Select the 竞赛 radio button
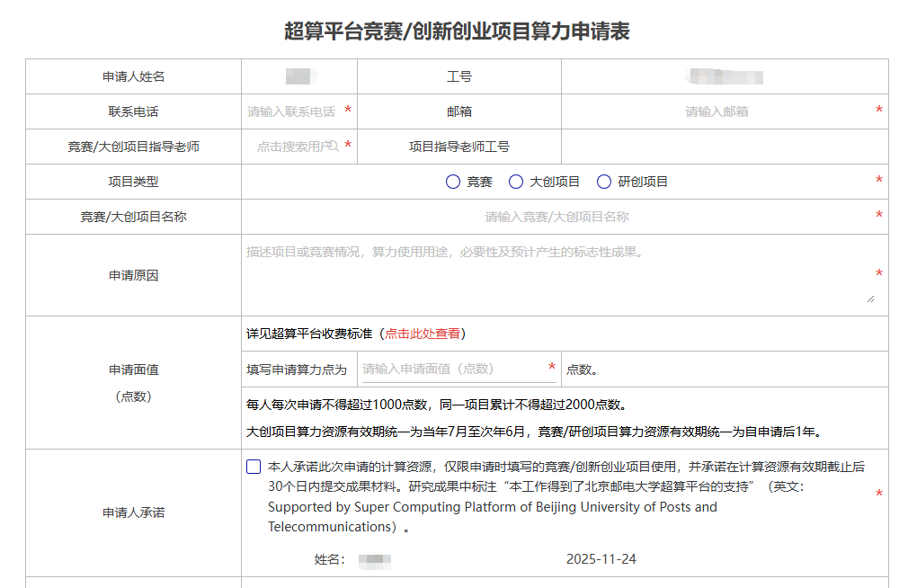 point(453,182)
